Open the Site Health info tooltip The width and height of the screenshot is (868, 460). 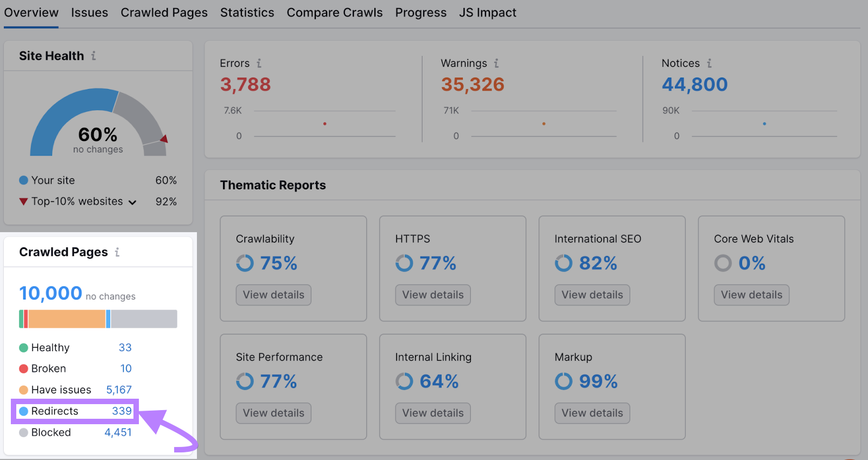pos(95,55)
